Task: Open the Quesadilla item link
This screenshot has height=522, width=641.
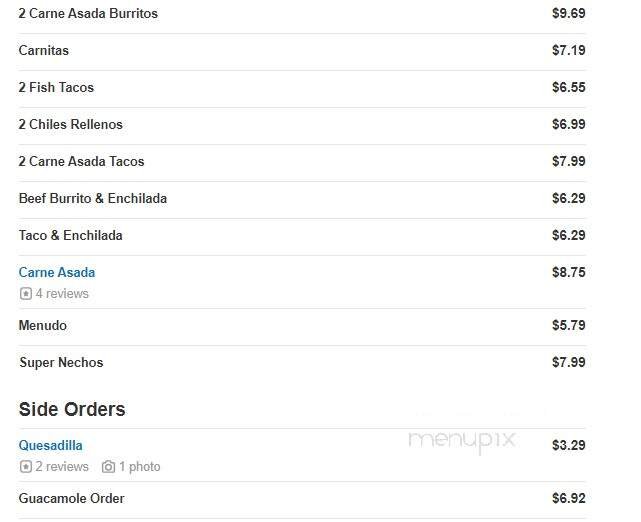Action: (x=50, y=445)
